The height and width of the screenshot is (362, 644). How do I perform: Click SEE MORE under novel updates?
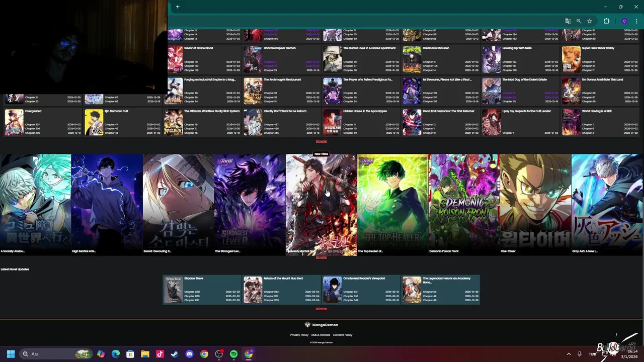point(321,309)
